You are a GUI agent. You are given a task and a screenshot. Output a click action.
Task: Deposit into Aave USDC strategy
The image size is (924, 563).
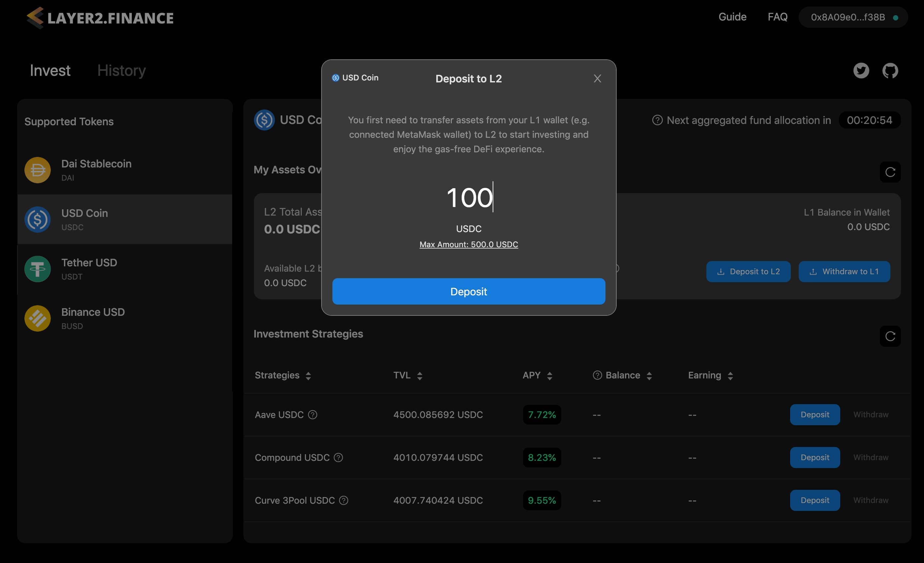pos(815,415)
